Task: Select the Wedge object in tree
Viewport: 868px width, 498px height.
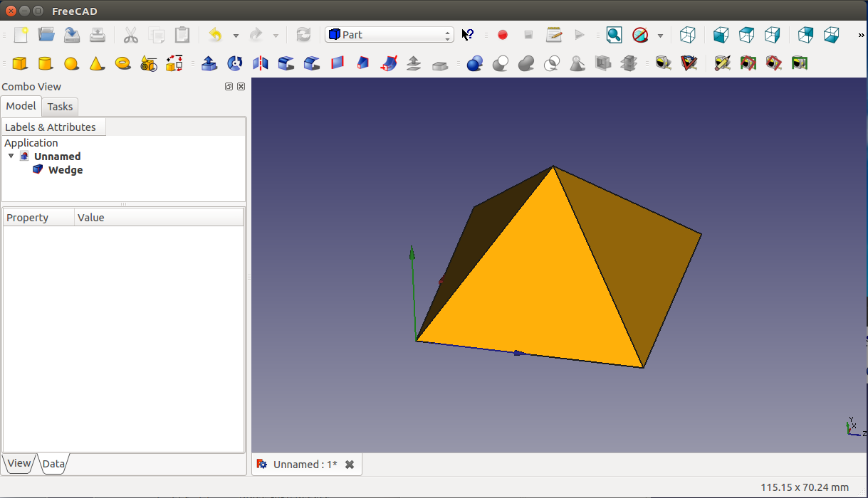Action: click(x=65, y=170)
